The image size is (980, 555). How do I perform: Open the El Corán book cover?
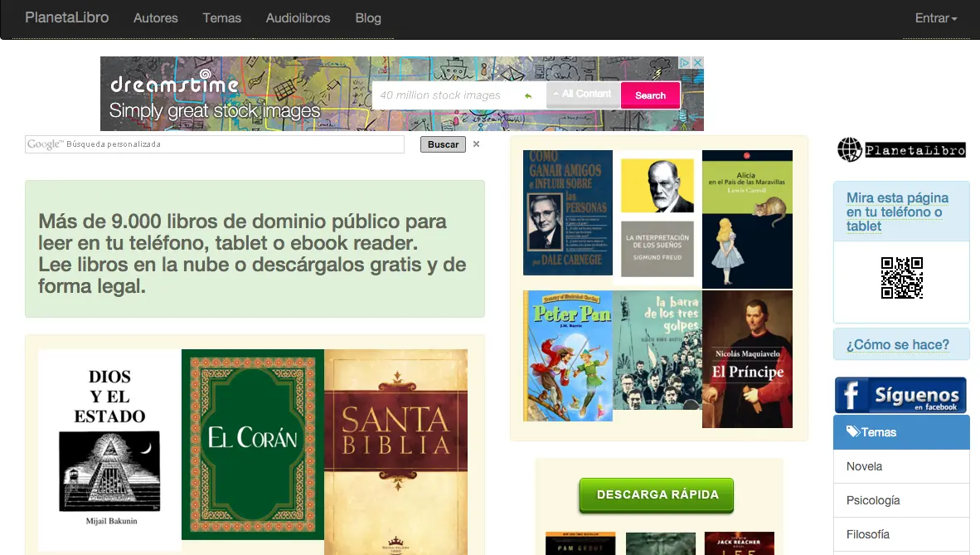(253, 445)
